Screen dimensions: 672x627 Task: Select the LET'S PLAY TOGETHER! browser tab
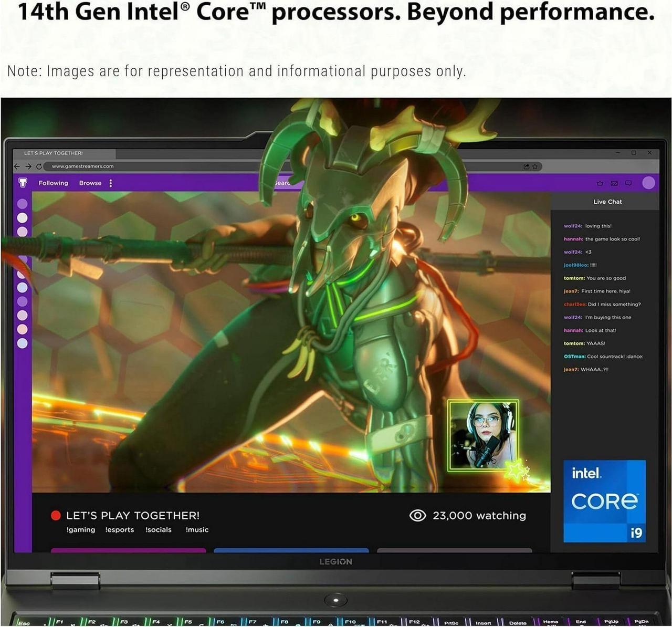64,153
